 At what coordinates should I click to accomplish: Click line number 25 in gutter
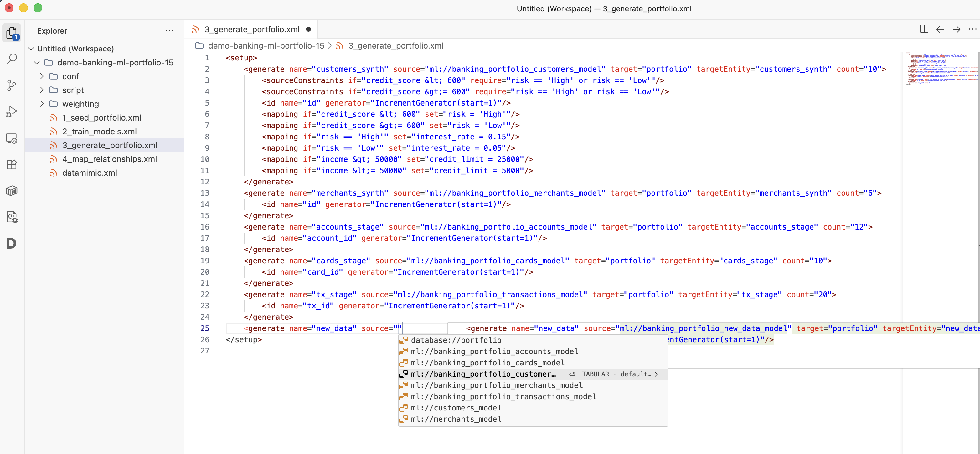(x=205, y=328)
